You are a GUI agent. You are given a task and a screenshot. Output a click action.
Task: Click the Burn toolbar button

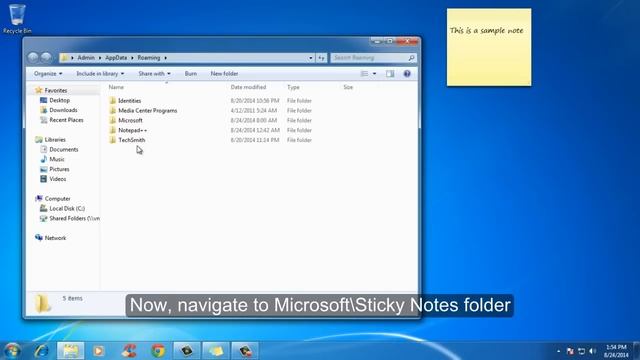[191, 74]
